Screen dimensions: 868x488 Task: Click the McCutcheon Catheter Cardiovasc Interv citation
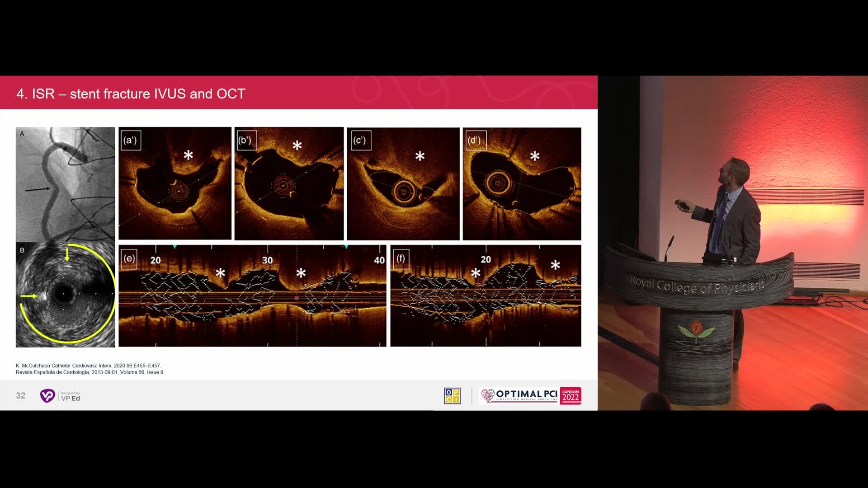click(x=88, y=366)
